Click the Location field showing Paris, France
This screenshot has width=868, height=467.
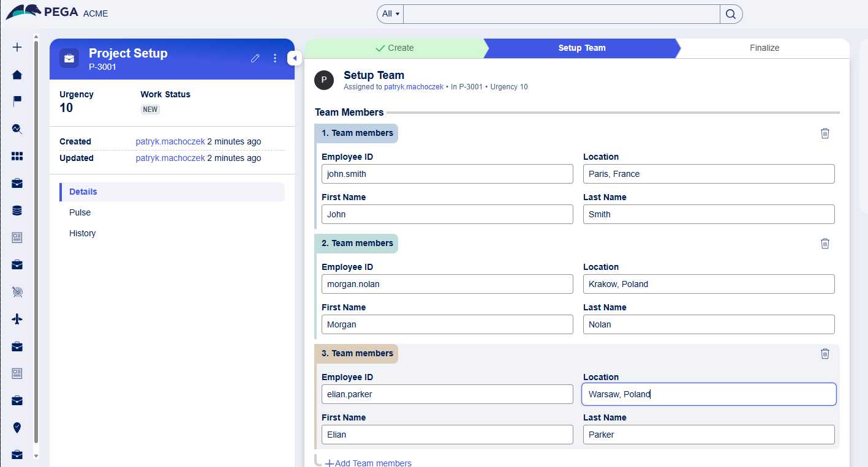[x=708, y=174]
